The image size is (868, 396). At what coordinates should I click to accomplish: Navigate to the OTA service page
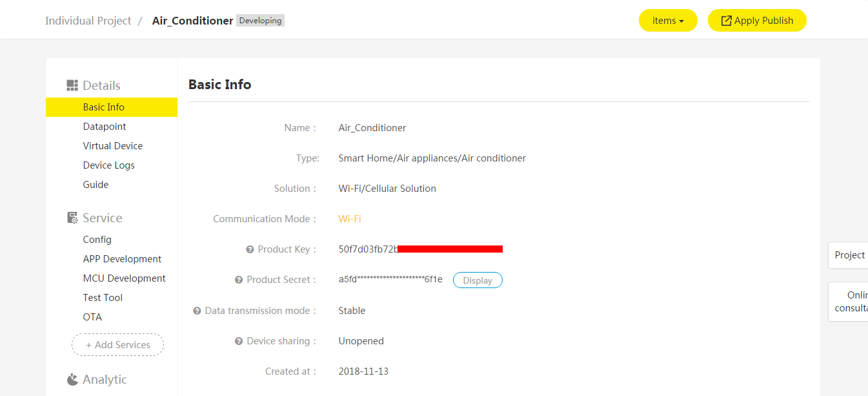click(x=92, y=317)
